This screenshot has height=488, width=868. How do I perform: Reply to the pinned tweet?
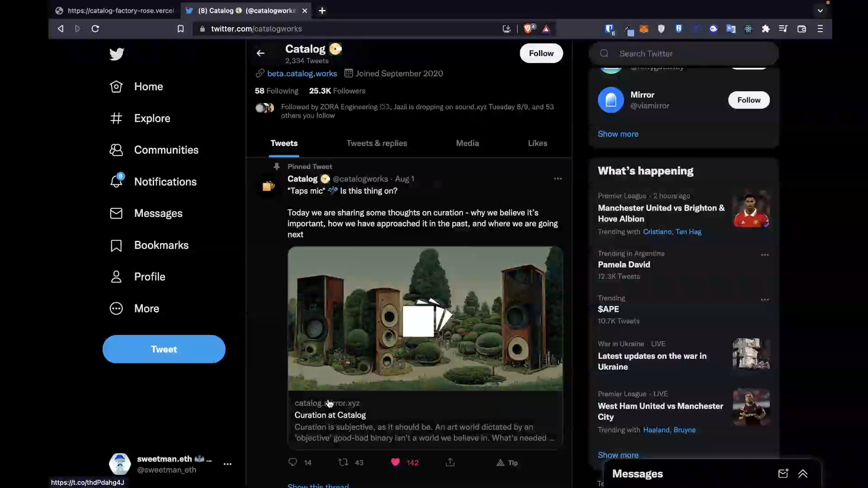293,462
